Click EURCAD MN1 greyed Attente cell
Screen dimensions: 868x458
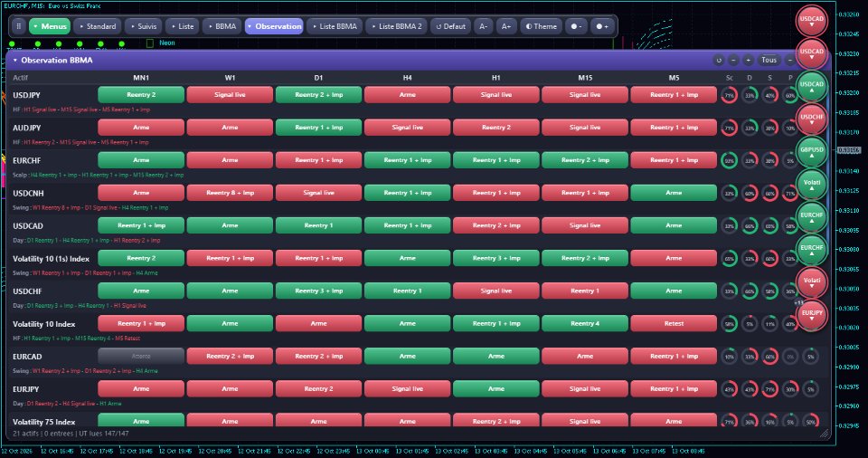point(141,357)
